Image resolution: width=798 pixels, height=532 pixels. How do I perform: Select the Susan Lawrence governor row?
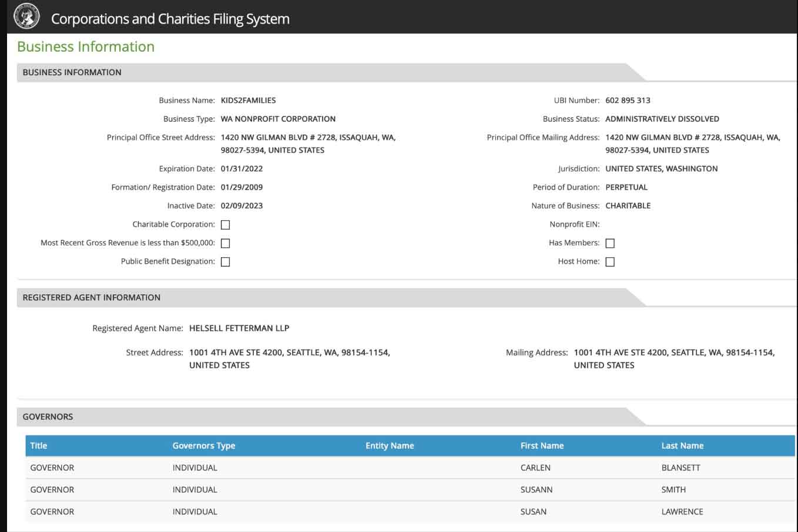[410, 511]
